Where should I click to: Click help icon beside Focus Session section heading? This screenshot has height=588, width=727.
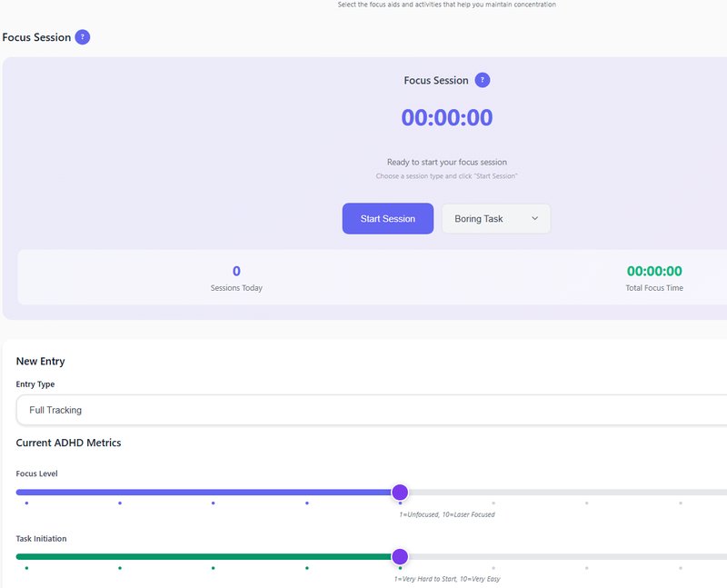tap(83, 37)
